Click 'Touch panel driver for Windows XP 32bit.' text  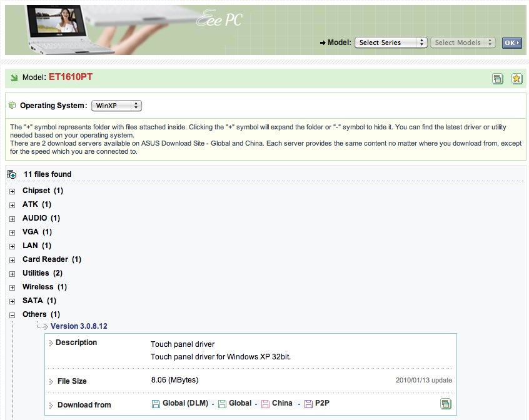point(221,357)
